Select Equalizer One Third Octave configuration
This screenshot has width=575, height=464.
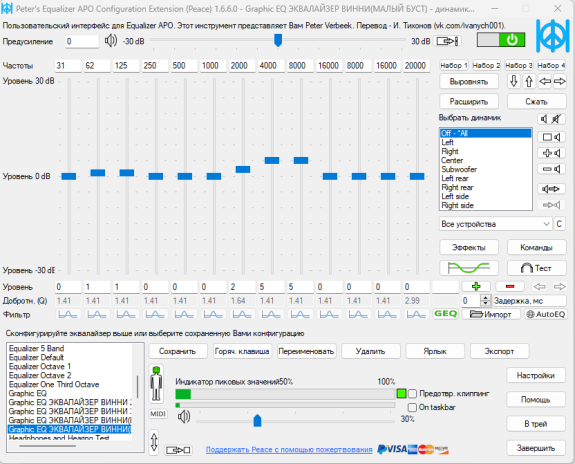[x=70, y=384]
